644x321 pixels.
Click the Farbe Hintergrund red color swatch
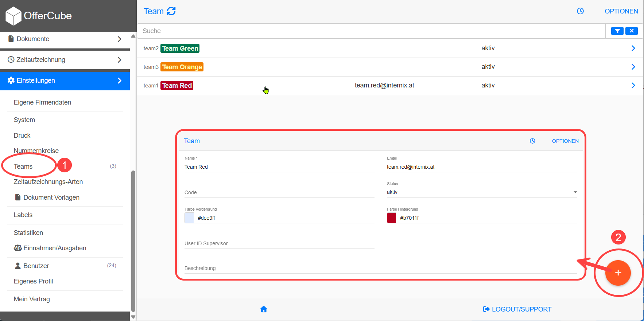click(391, 218)
